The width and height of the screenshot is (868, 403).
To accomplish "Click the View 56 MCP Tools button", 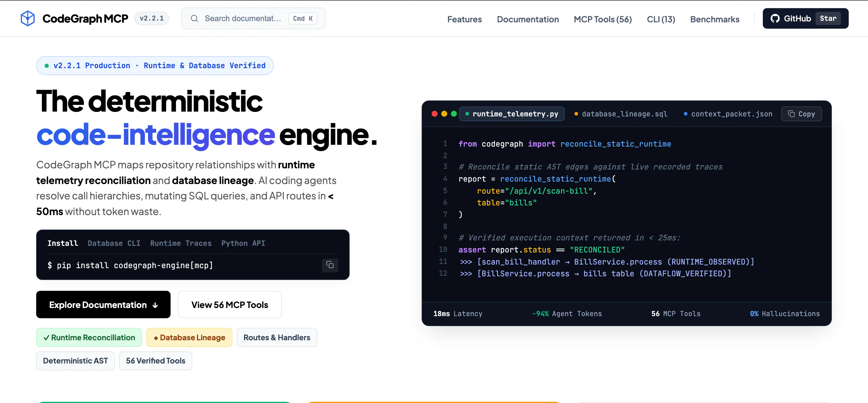I will tap(229, 305).
